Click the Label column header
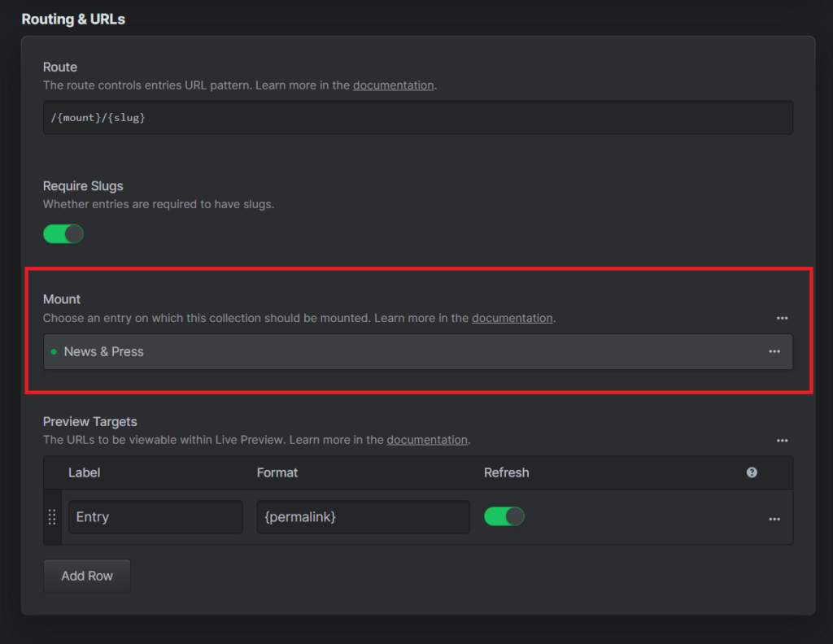This screenshot has height=644, width=833. click(x=85, y=472)
